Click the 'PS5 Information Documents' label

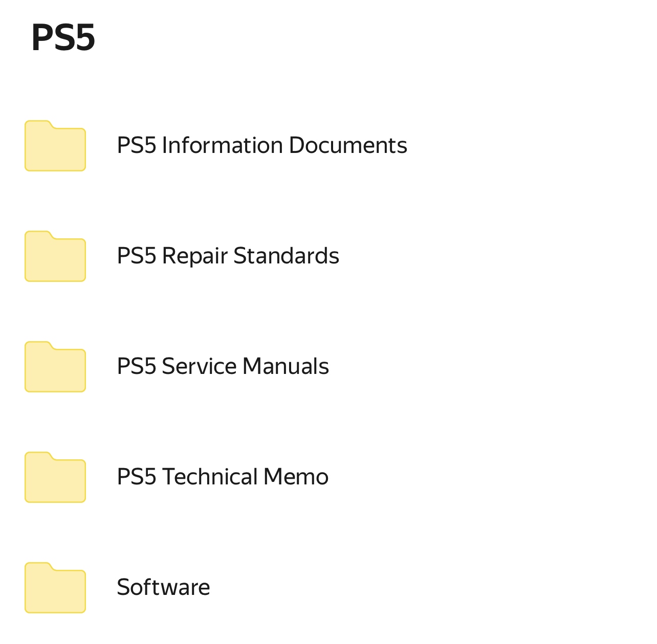pos(262,145)
